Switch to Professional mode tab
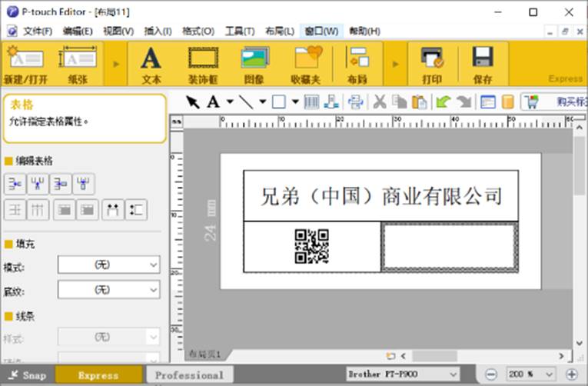The height and width of the screenshot is (386, 588). coord(189,374)
